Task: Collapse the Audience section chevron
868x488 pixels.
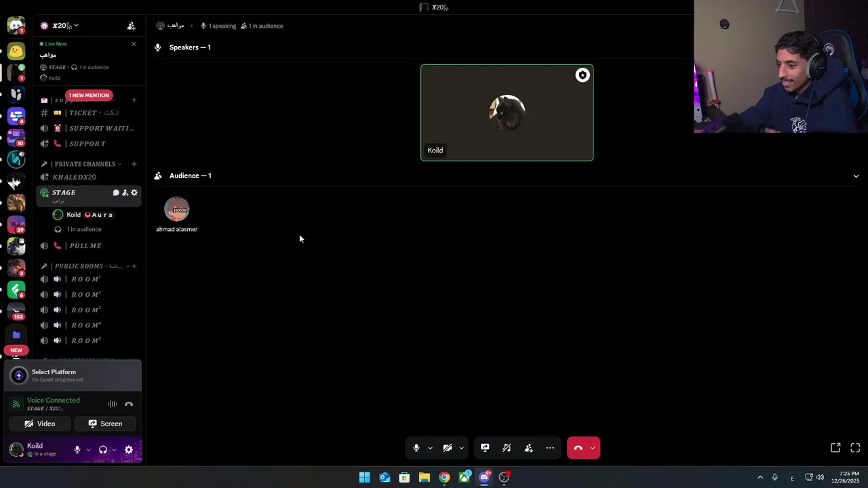Action: click(x=856, y=176)
